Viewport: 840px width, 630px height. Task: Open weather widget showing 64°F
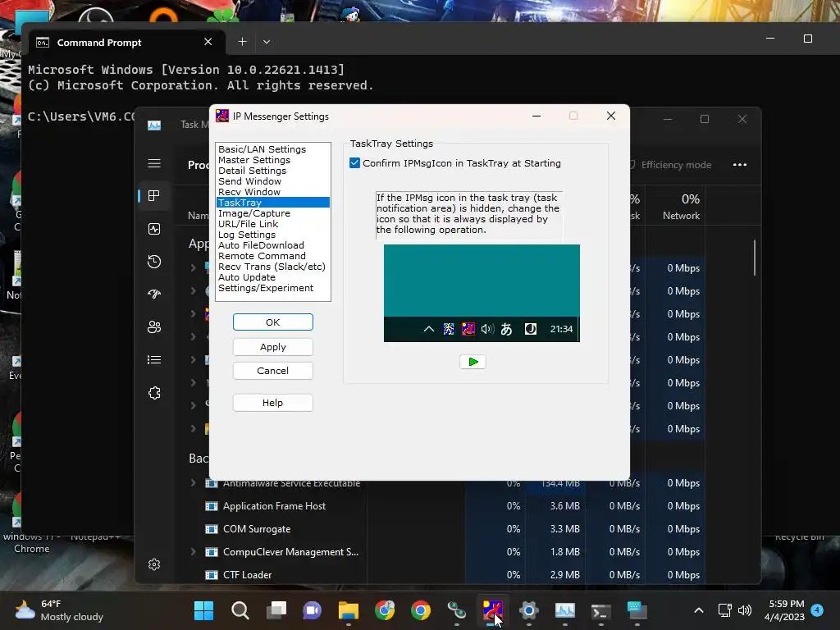59,610
